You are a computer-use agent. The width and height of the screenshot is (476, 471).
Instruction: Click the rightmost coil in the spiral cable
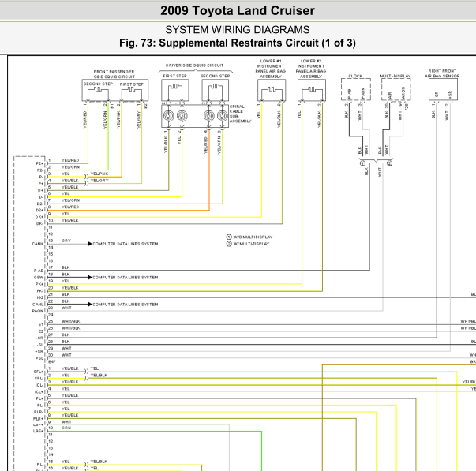coord(223,116)
